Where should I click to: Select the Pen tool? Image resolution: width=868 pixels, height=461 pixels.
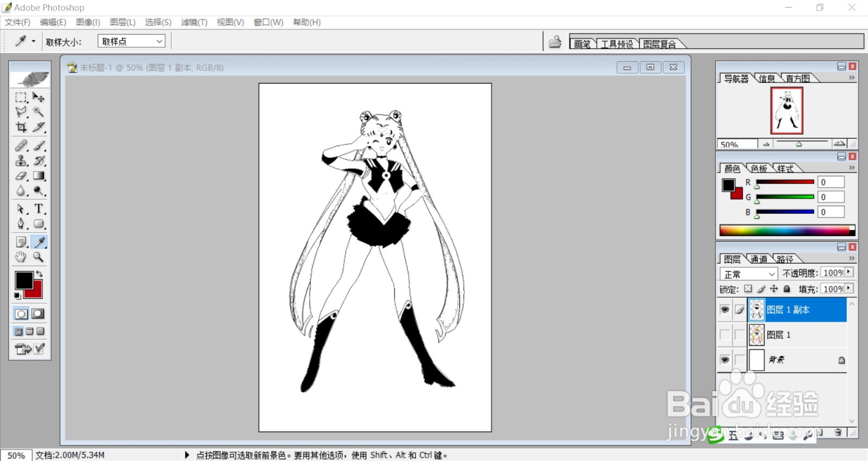coord(21,224)
